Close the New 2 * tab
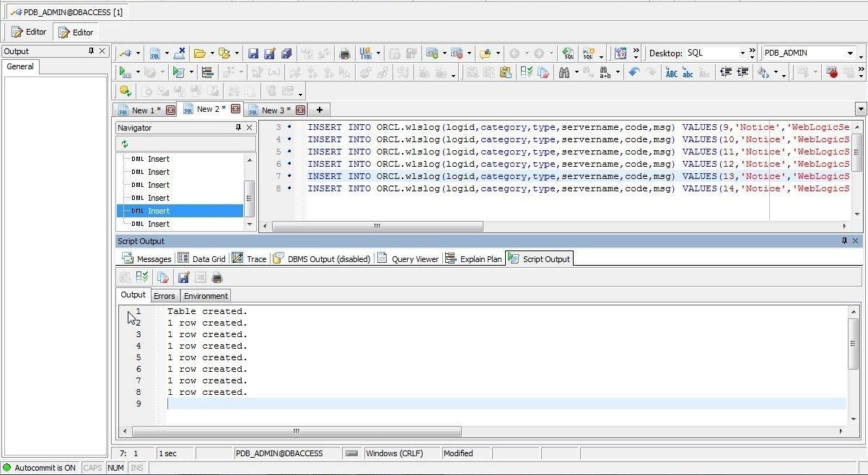 (235, 109)
